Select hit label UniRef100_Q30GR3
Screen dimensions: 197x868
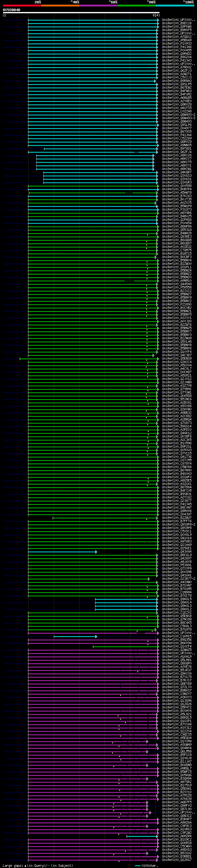pos(176,182)
